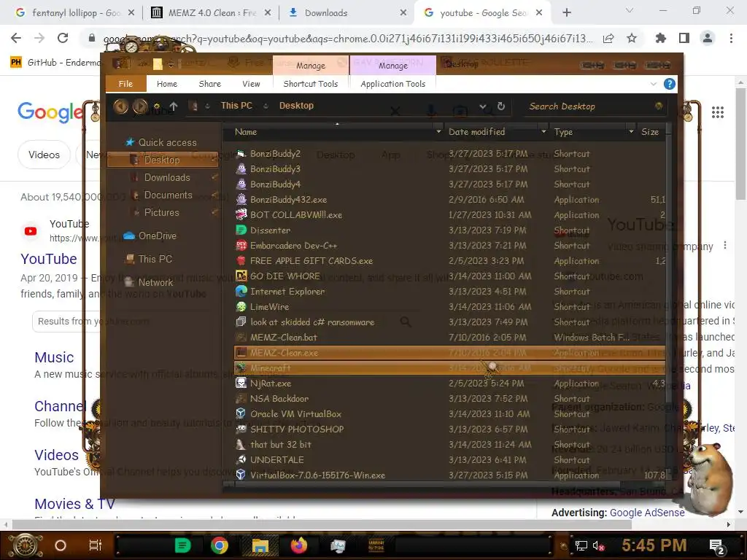Image resolution: width=747 pixels, height=560 pixels.
Task: Open Chrome profile avatar icon
Action: tap(708, 38)
